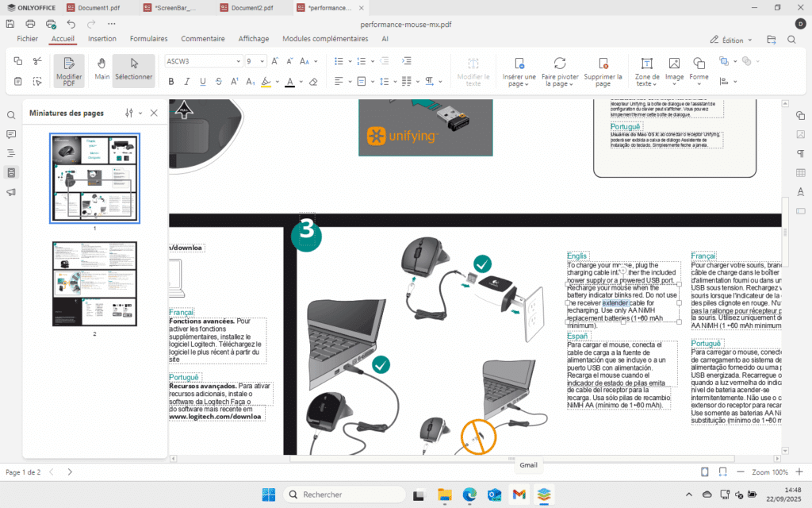Toggle italic formatting
Viewport: 812px width, 508px height.
(x=186, y=81)
